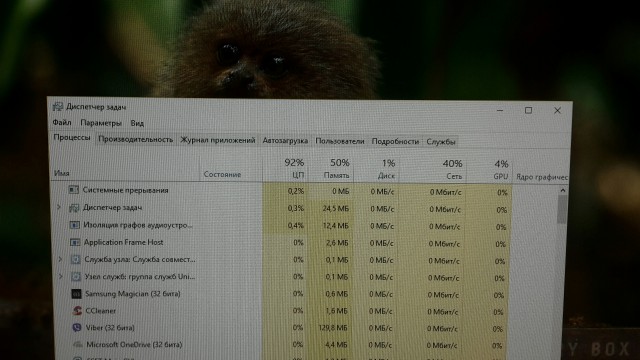Click the Диспетчер задач process icon
Image resolution: width=640 pixels, height=360 pixels.
point(74,208)
